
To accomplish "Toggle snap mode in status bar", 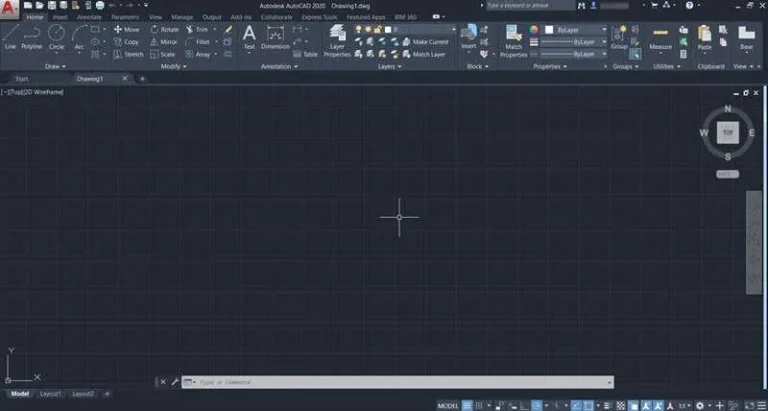I will pos(479,406).
